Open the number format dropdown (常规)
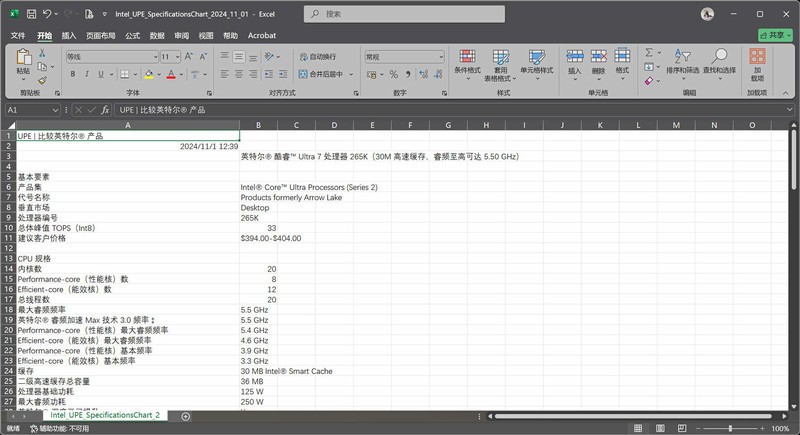Image resolution: width=800 pixels, height=435 pixels. tap(441, 57)
